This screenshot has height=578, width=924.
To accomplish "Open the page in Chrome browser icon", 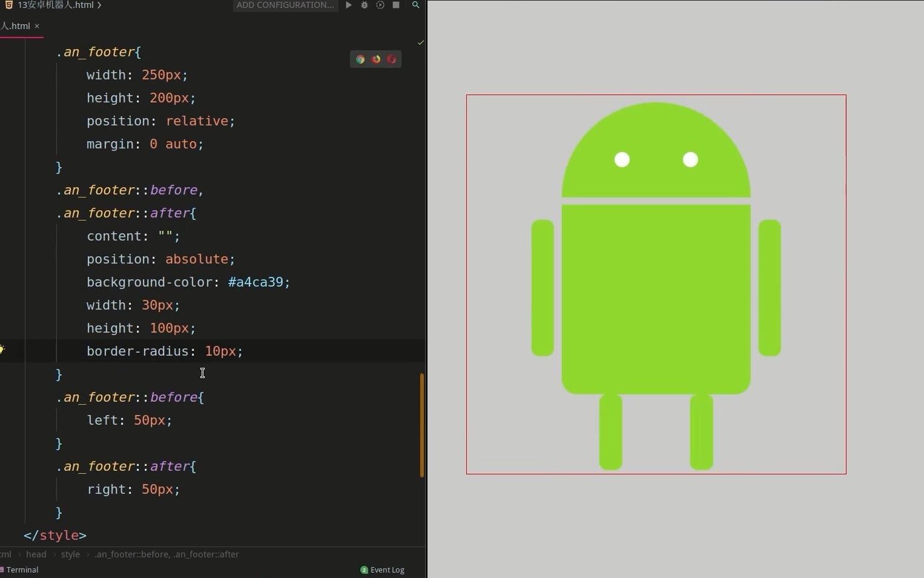I will tap(360, 59).
